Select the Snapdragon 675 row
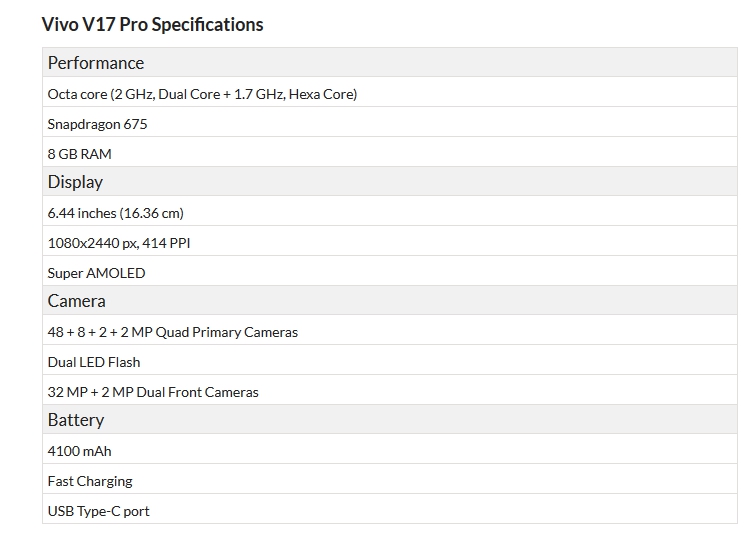Image resolution: width=755 pixels, height=536 pixels. [97, 124]
